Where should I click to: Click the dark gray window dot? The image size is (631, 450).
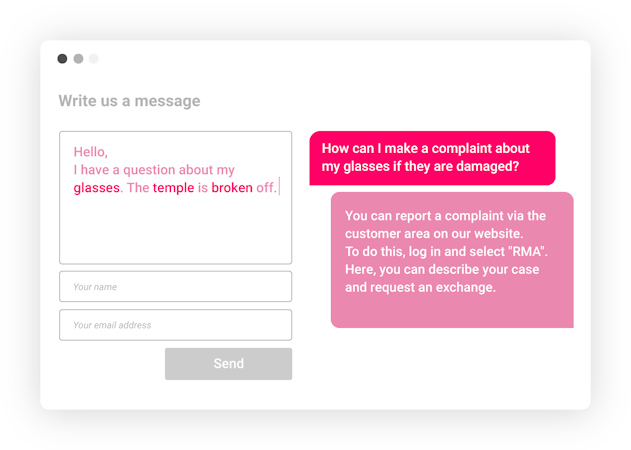62,59
